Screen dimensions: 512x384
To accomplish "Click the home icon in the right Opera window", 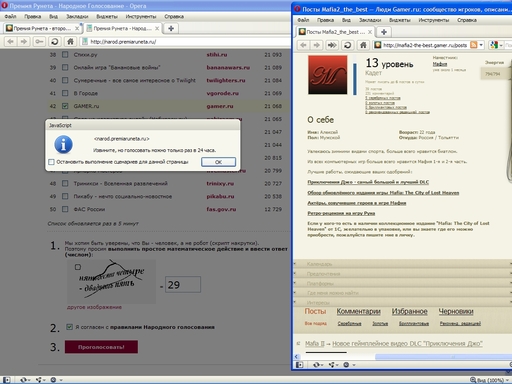I will (363, 45).
